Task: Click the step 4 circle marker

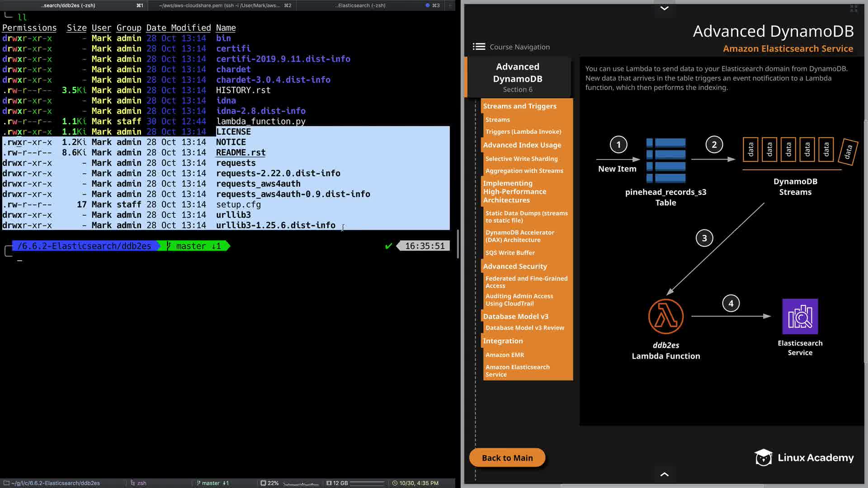Action: click(731, 303)
